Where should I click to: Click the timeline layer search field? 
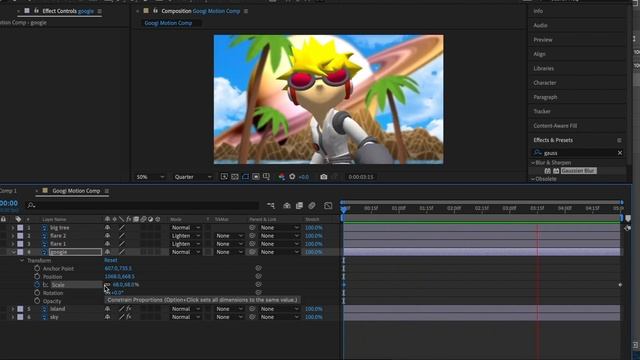click(142, 205)
